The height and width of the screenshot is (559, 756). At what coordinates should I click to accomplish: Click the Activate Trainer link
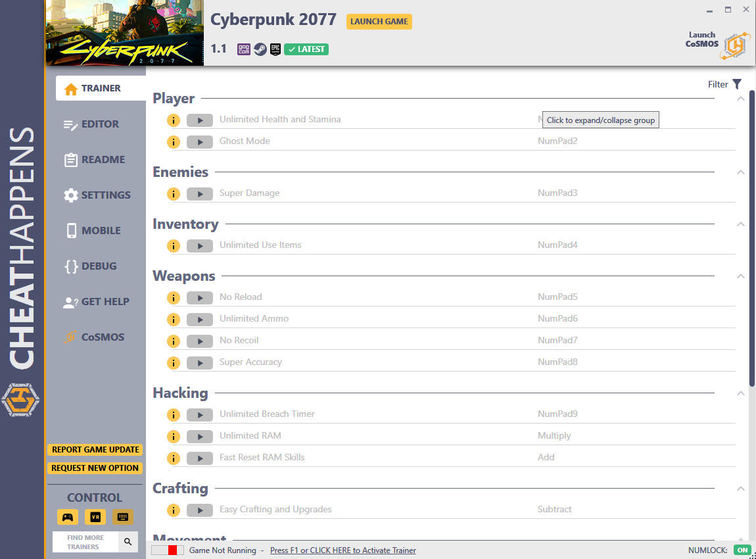click(x=343, y=550)
